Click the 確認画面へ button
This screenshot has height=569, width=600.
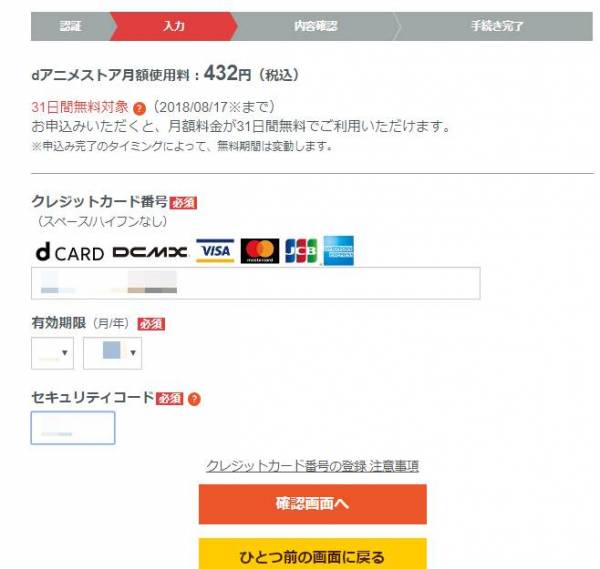[313, 504]
